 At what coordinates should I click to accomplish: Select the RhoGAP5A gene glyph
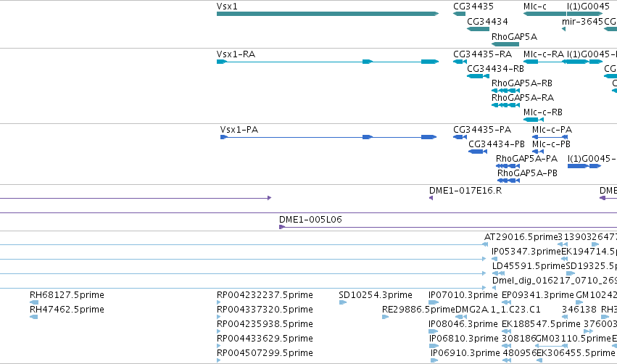[505, 44]
